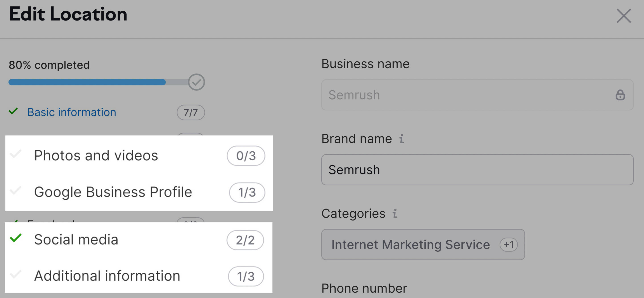Open the Additional information section
This screenshot has width=644, height=298.
click(107, 276)
